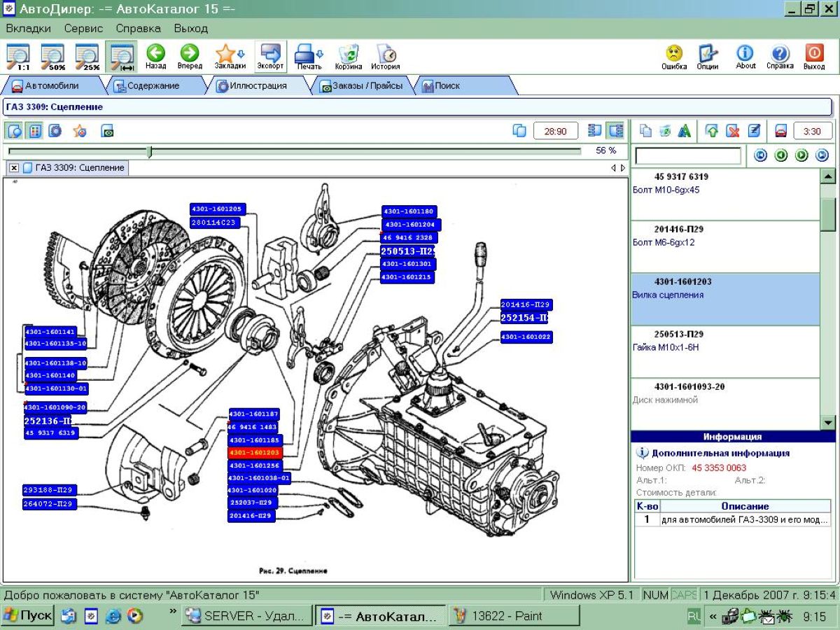Exit via the Выход toolbar icon
840x630 pixels.
point(814,57)
